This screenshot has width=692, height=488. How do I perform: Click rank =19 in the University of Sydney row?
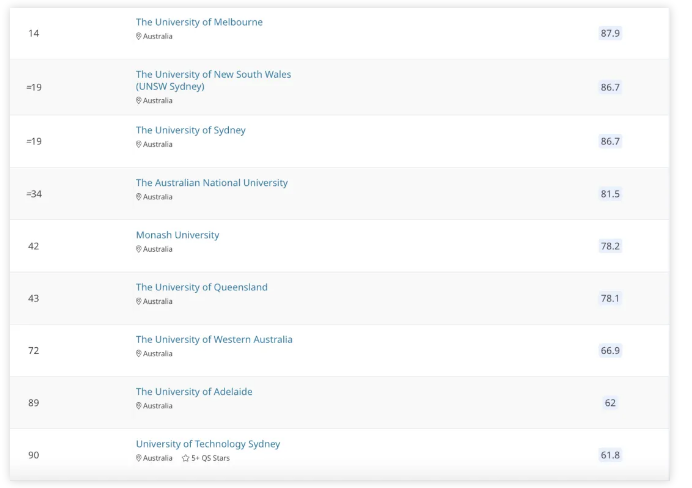point(34,141)
